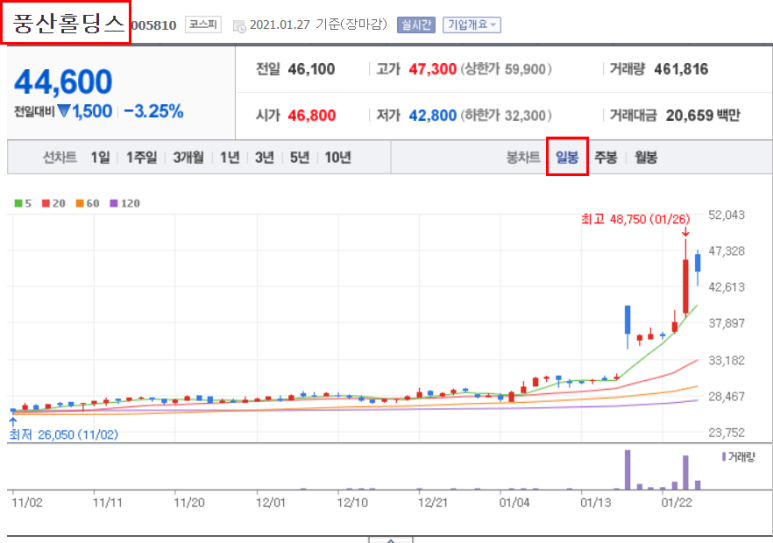The image size is (773, 543).
Task: Click the blue down-triangle change icon
Action: pos(64,111)
